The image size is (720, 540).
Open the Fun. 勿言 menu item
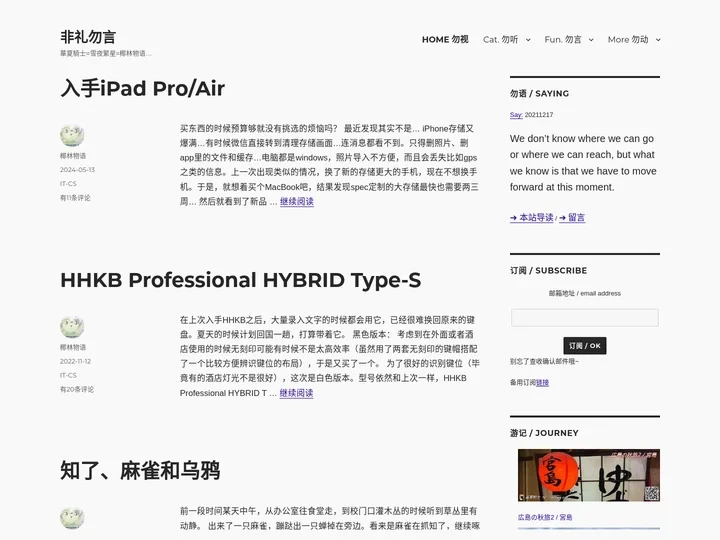[562, 39]
